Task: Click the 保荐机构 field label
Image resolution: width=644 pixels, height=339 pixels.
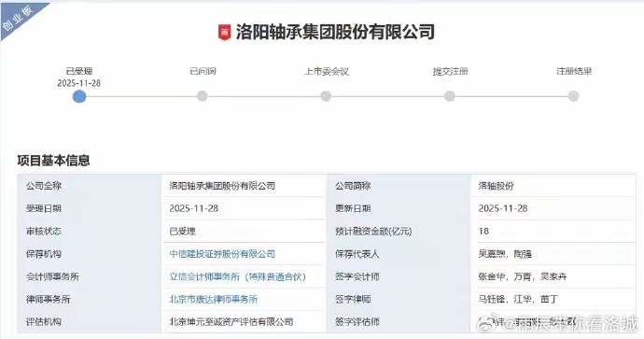Action: (44, 254)
